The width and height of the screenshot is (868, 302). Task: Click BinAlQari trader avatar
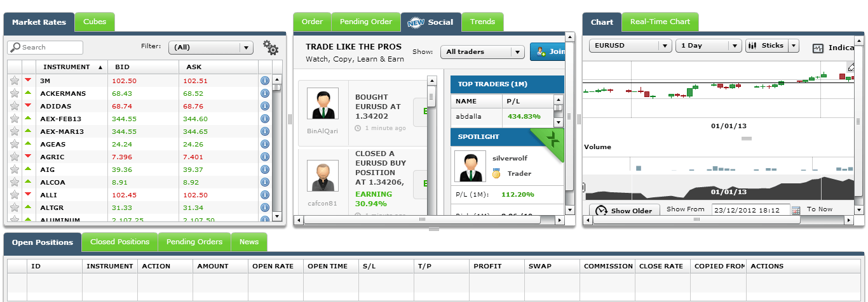click(x=322, y=103)
